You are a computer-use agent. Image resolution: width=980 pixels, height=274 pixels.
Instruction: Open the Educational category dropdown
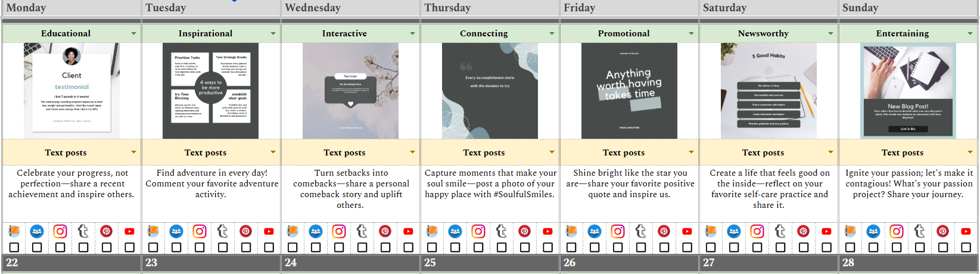(x=133, y=33)
